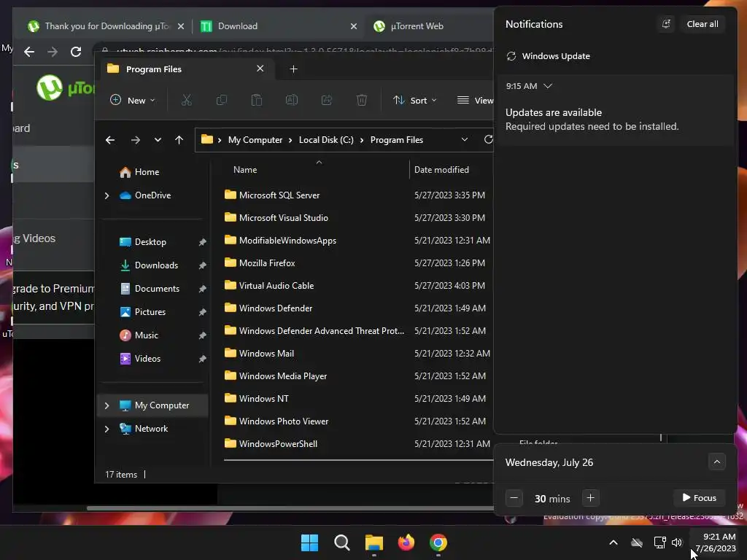This screenshot has height=560, width=747.
Task: Sort files by Name column header
Action: pos(245,169)
